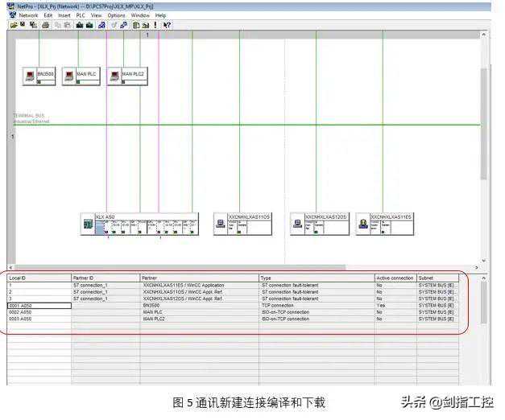Viewport: 505px width, 420px height.
Task: Click the green Industrial Ethernet bus line
Action: click(242, 125)
